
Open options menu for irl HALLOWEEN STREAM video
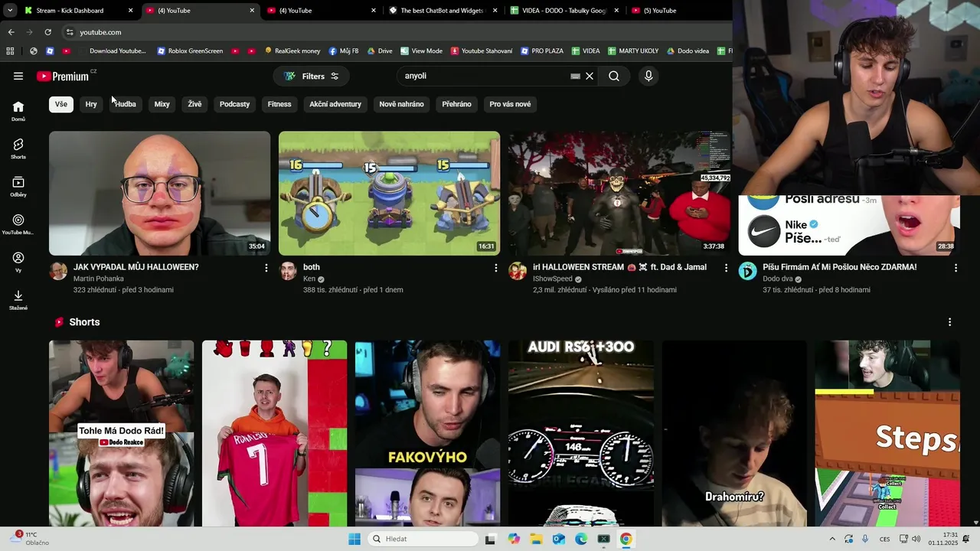pos(726,268)
